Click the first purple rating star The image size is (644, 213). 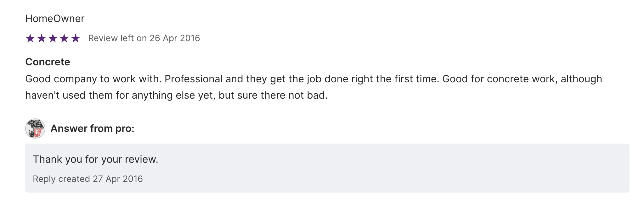(x=30, y=38)
